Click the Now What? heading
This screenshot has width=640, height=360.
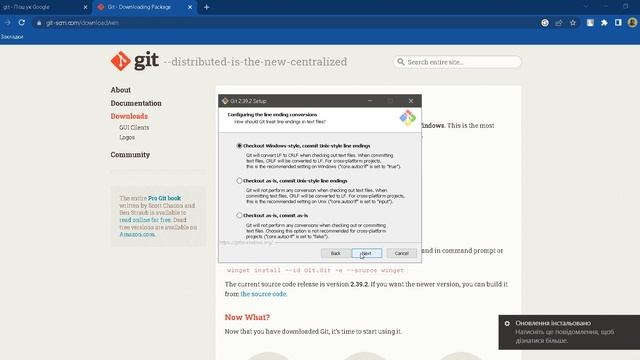[247, 317]
